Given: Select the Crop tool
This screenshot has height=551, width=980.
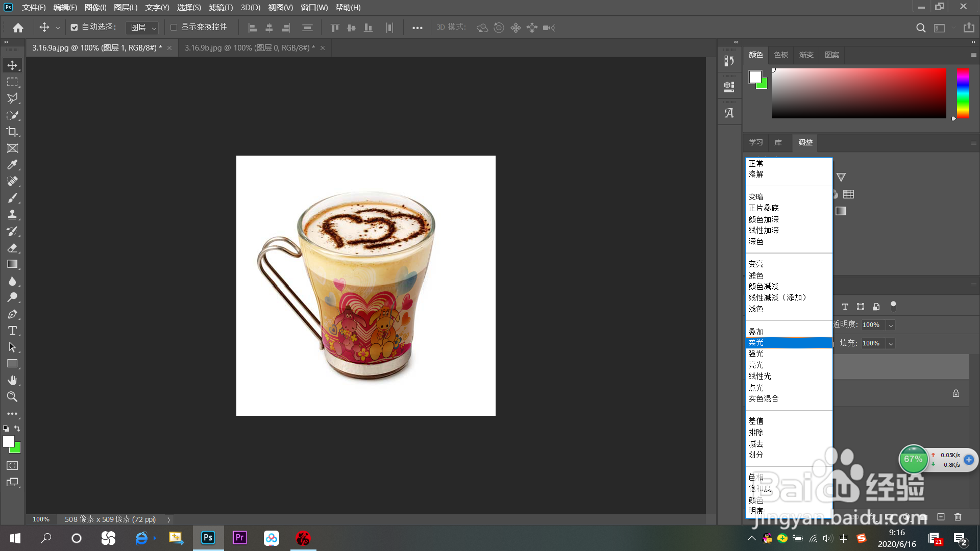Looking at the screenshot, I should tap(12, 132).
